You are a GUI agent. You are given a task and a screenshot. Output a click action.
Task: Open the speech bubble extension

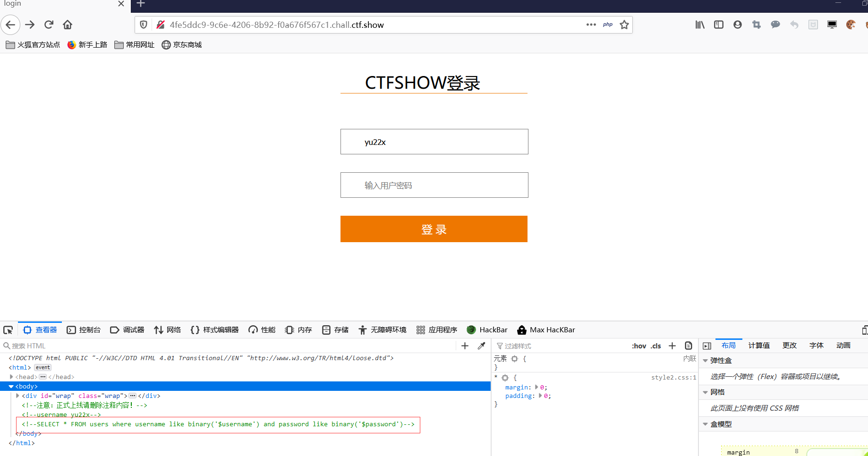click(x=775, y=25)
